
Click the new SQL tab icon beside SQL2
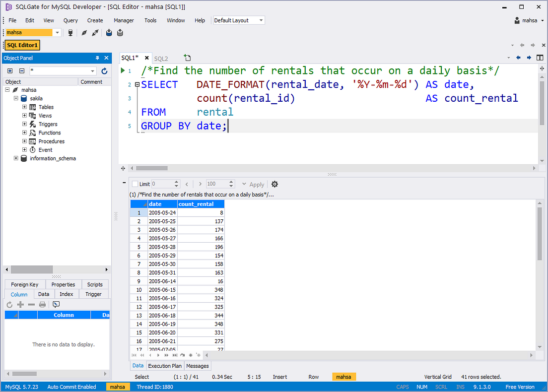pos(187,58)
